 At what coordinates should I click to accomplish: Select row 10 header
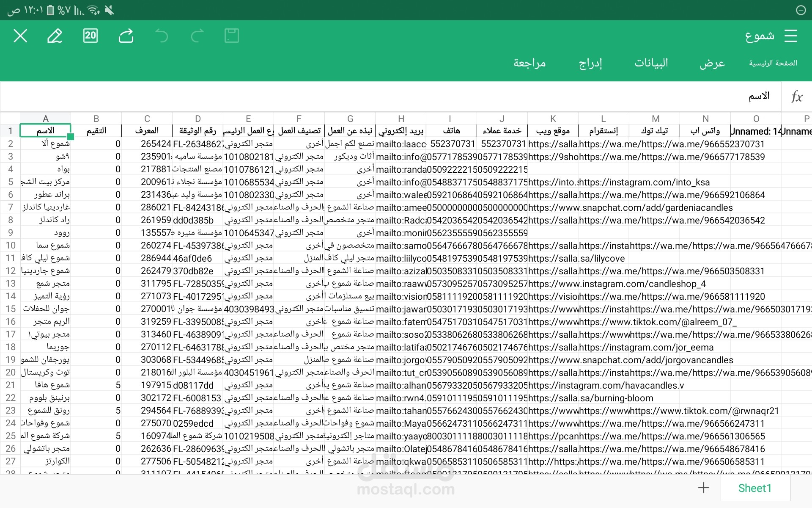(10, 246)
